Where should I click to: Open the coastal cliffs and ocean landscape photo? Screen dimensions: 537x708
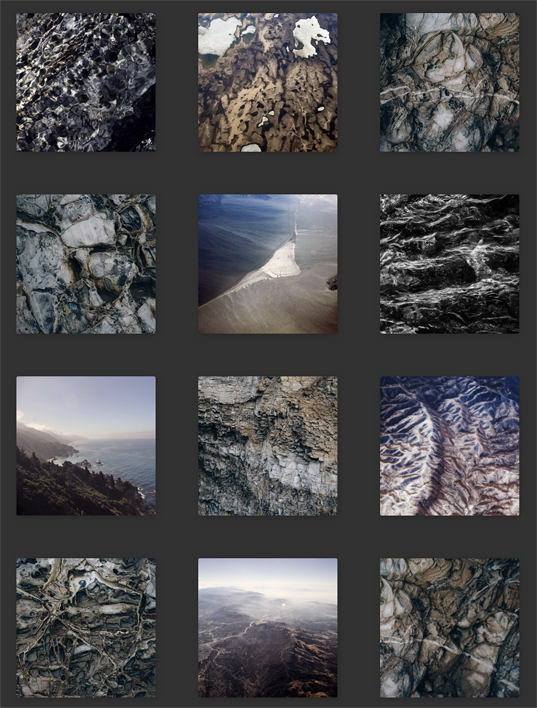coord(86,446)
